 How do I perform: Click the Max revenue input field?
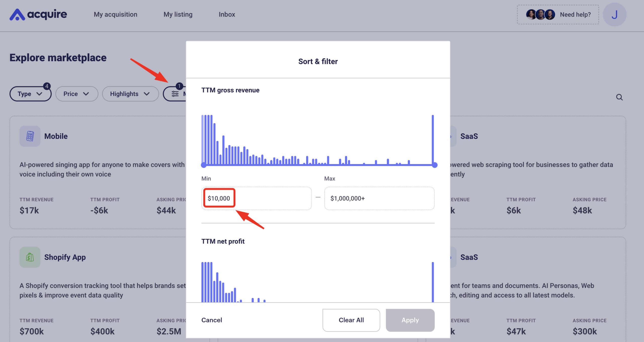[x=379, y=198]
